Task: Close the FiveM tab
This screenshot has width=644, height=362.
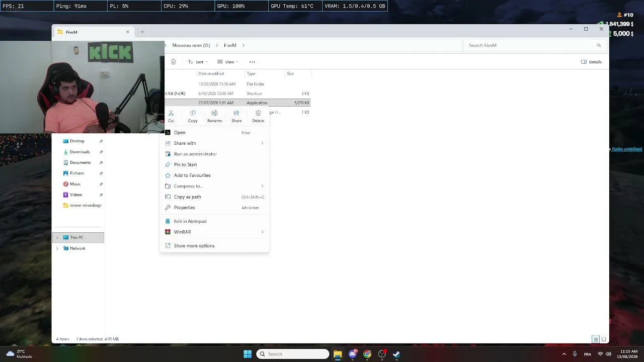Action: 127,32
